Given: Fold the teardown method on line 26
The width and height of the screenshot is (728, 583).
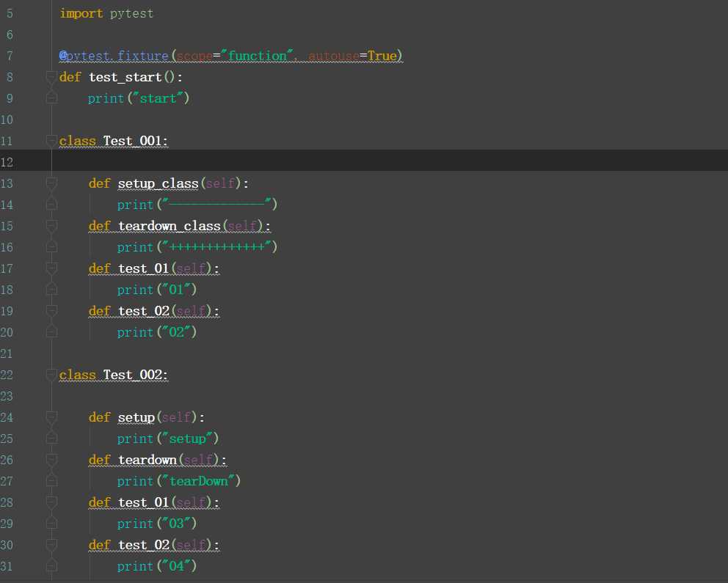Looking at the screenshot, I should pyautogui.click(x=51, y=460).
